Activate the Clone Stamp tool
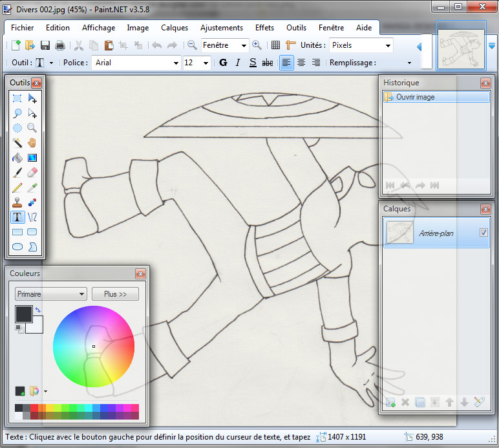 pos(17,202)
